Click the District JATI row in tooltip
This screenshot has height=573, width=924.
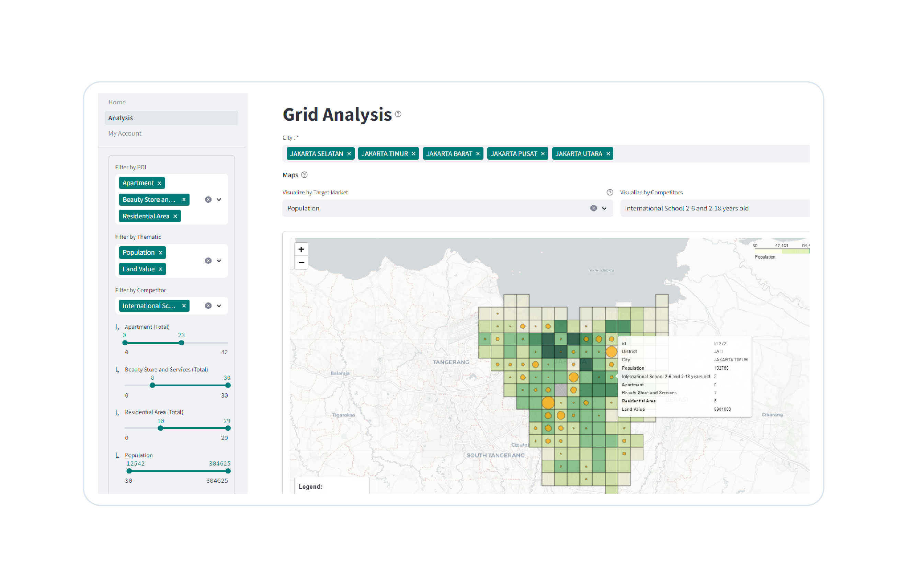684,351
